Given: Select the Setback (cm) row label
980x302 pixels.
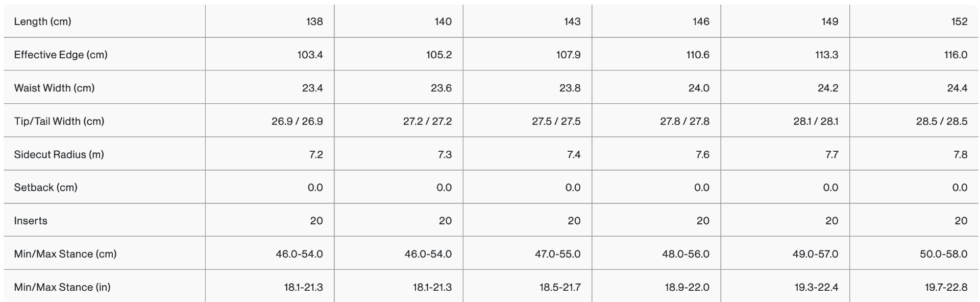Looking at the screenshot, I should click(45, 188).
